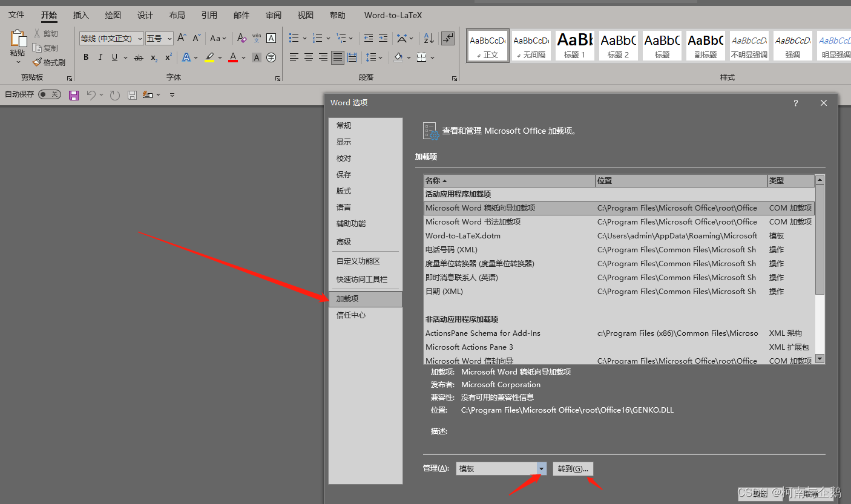Select the Format Painter (格式刷) brush
The image size is (851, 504).
click(x=37, y=62)
